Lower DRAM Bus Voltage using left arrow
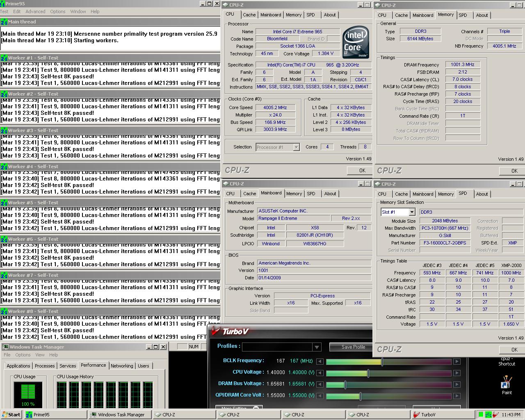525x420 pixels. pyautogui.click(x=320, y=384)
